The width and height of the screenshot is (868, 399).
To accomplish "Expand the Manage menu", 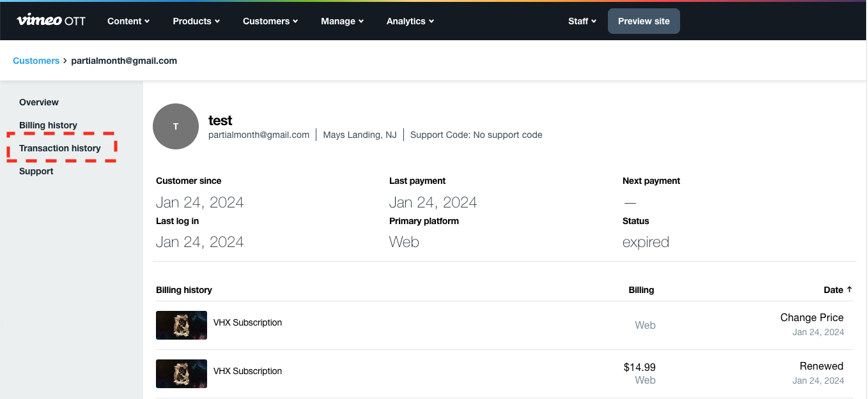I will [x=342, y=21].
